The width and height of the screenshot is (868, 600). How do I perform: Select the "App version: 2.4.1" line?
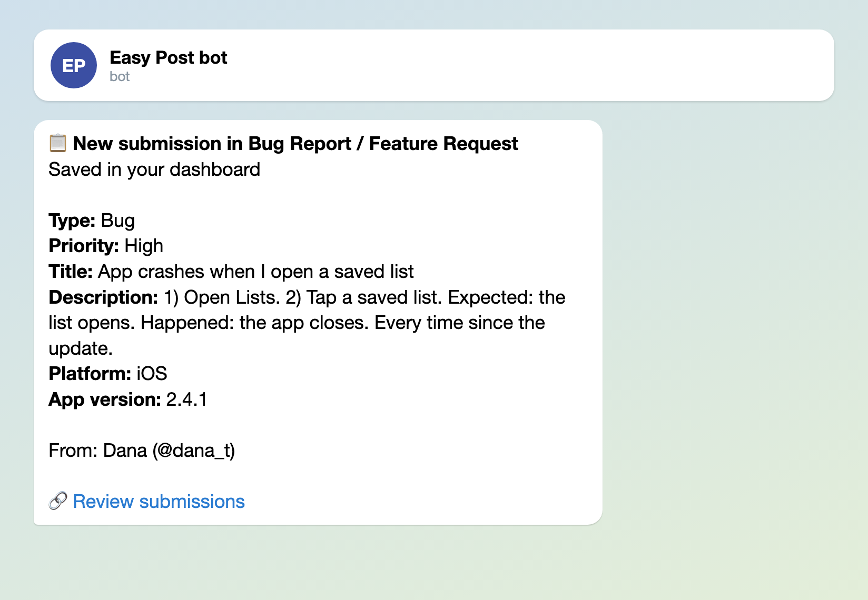(x=128, y=399)
